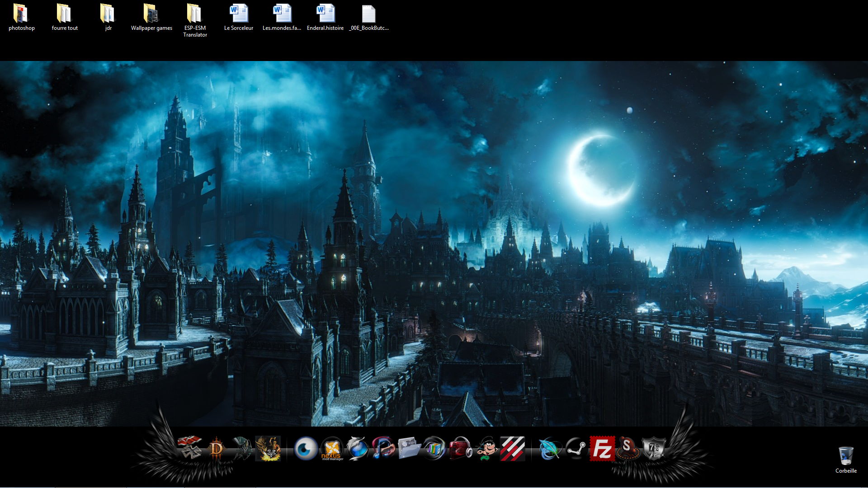Launch FileZilla from the dock
Viewport: 868px width, 488px height.
point(602,448)
